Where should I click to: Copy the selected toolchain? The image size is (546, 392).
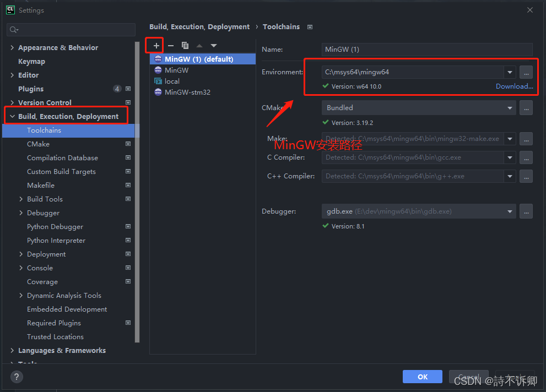point(185,46)
